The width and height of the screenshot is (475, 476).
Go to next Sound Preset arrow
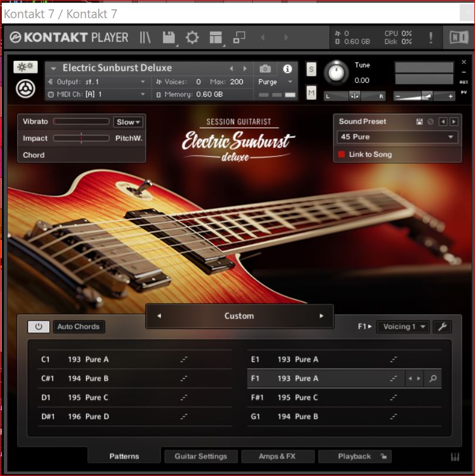click(x=454, y=122)
